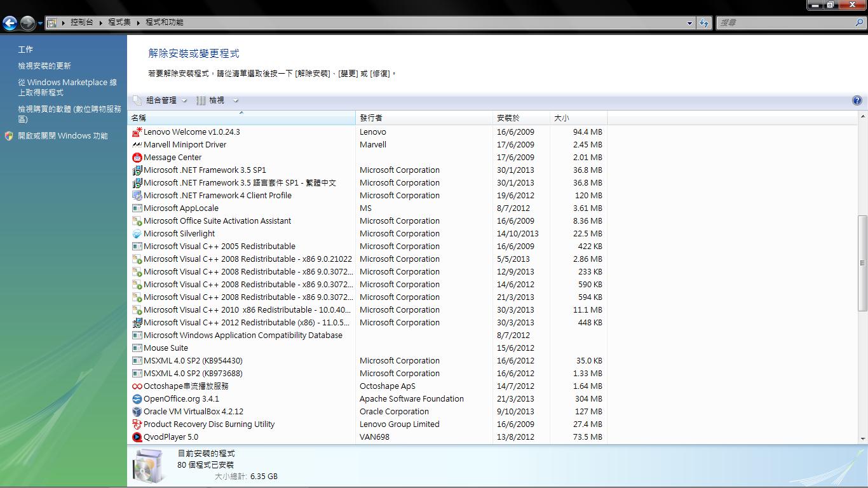Click the search magnifier icon
Viewport: 868px width, 488px height.
(860, 23)
